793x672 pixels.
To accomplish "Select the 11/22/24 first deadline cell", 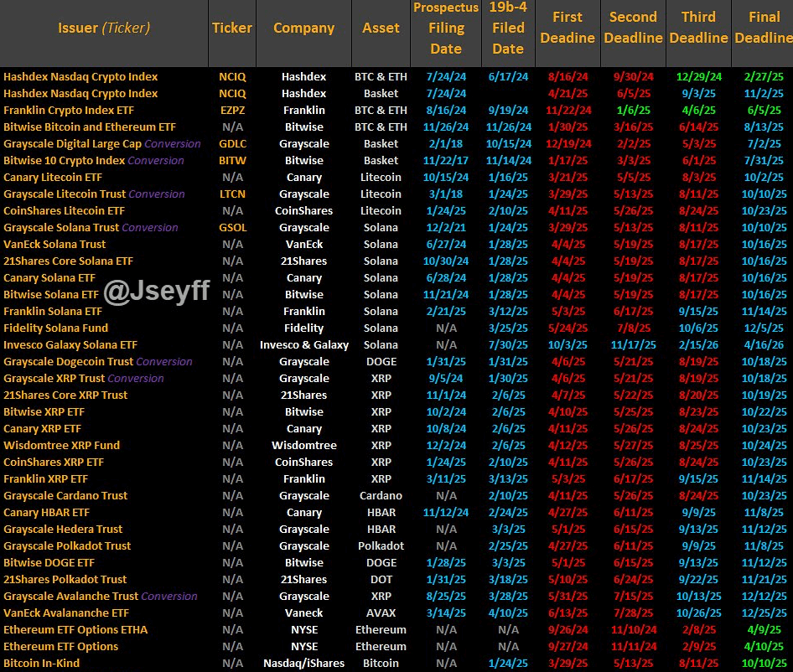I will 568,111.
